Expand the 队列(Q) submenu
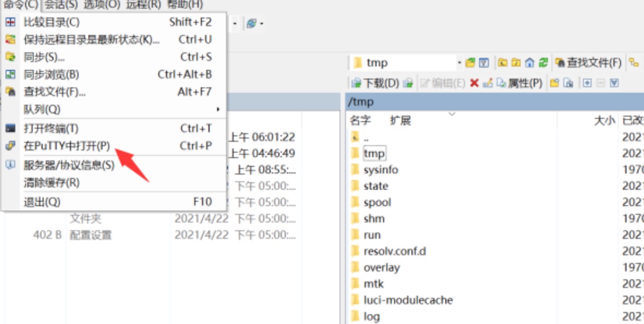The image size is (644, 324). pyautogui.click(x=114, y=109)
